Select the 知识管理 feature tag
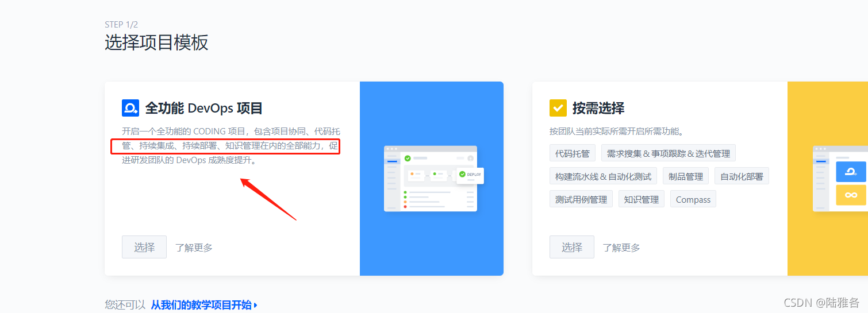This screenshot has height=313, width=868. [642, 199]
